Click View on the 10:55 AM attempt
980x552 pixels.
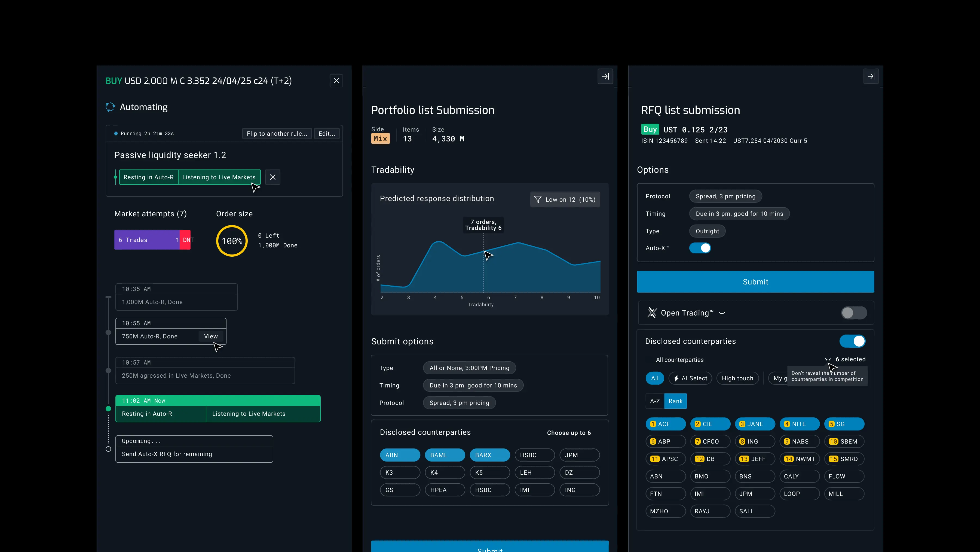[211, 336]
